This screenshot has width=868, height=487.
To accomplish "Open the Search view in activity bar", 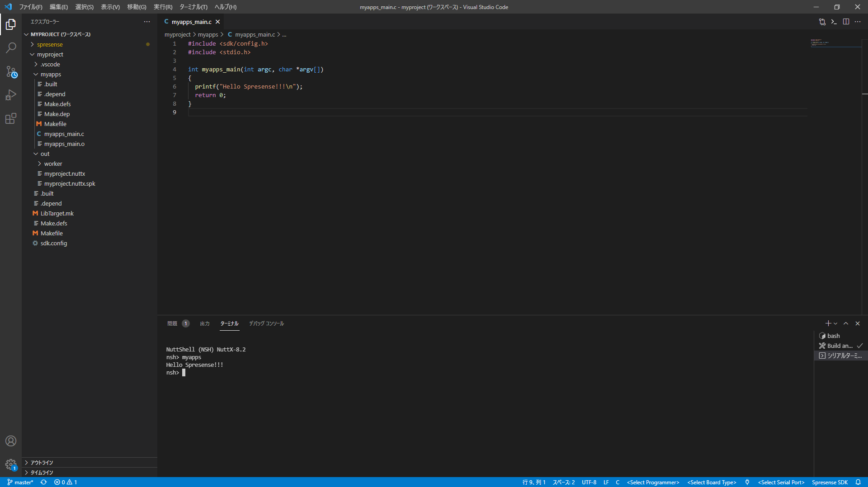I will (x=11, y=48).
